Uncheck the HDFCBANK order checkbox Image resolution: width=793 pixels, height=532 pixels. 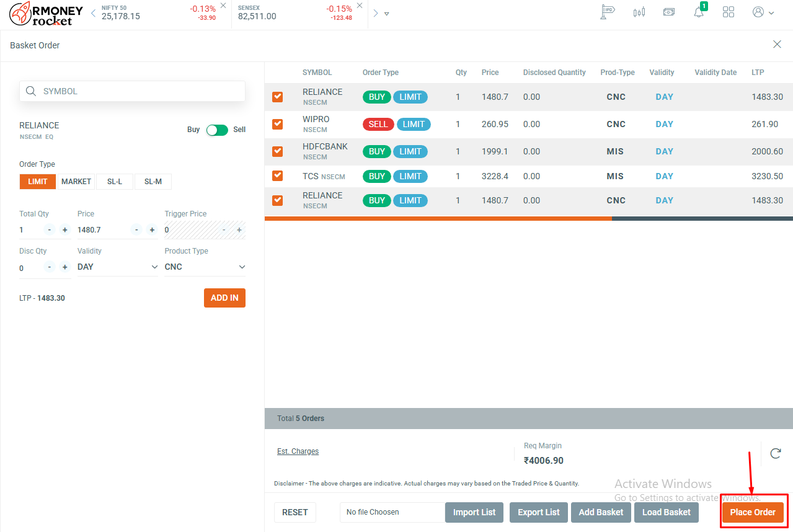tap(277, 151)
